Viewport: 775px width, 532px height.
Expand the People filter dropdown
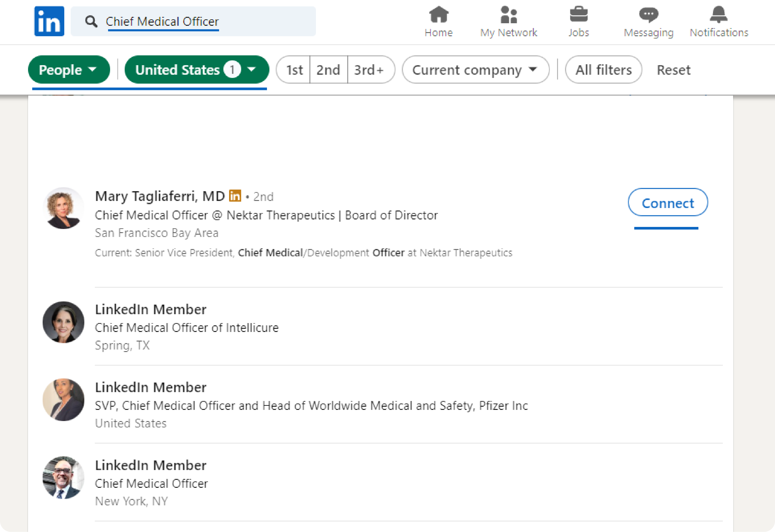tap(69, 70)
